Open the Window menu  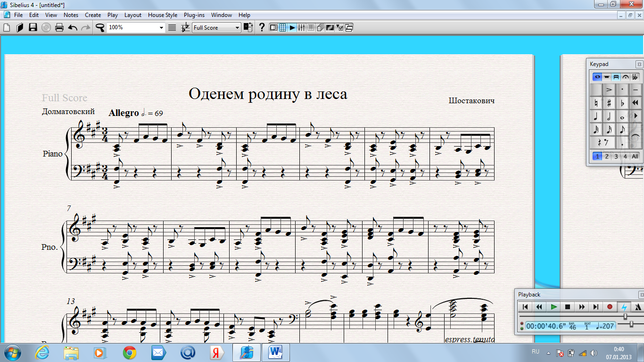[222, 15]
